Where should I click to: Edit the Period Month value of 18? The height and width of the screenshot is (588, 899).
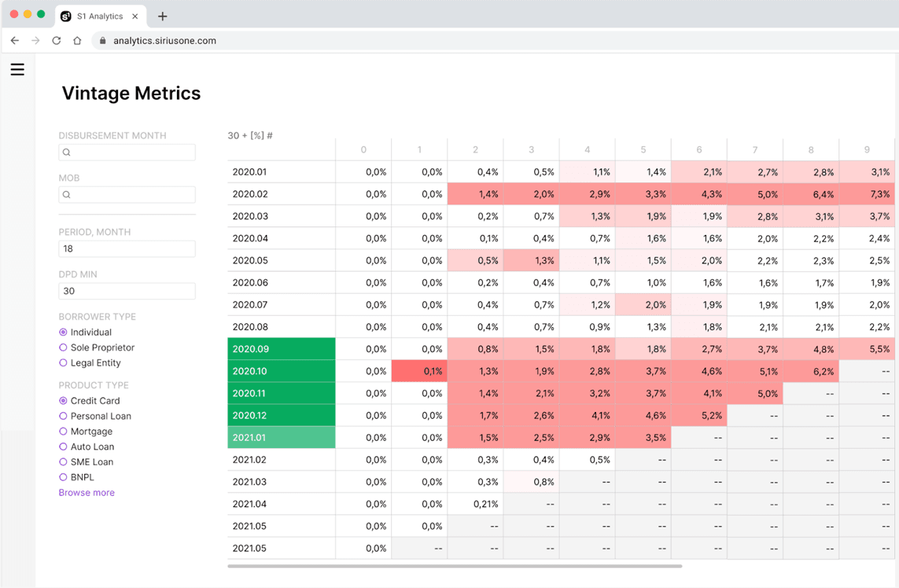point(127,248)
